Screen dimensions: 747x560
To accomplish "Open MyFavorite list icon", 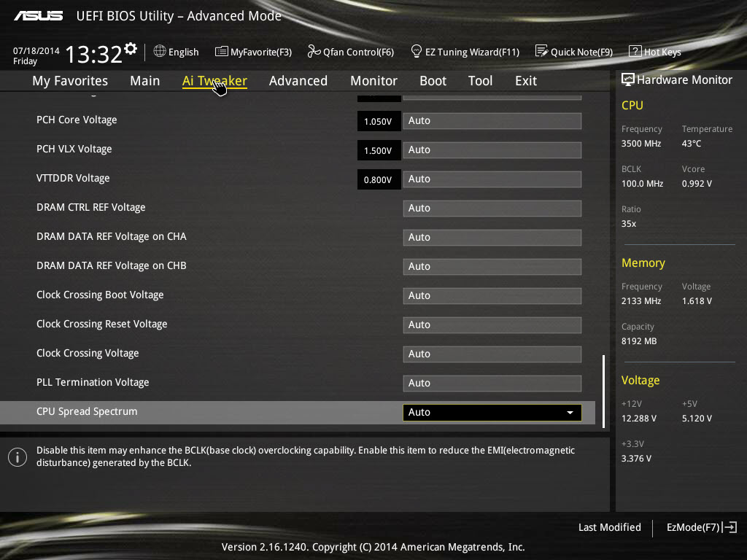I will 222,52.
